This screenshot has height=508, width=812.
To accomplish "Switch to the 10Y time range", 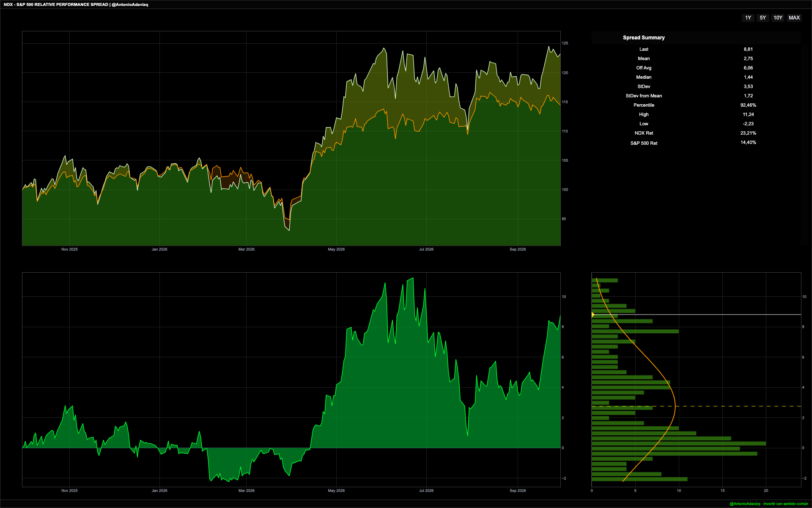I will [x=778, y=18].
